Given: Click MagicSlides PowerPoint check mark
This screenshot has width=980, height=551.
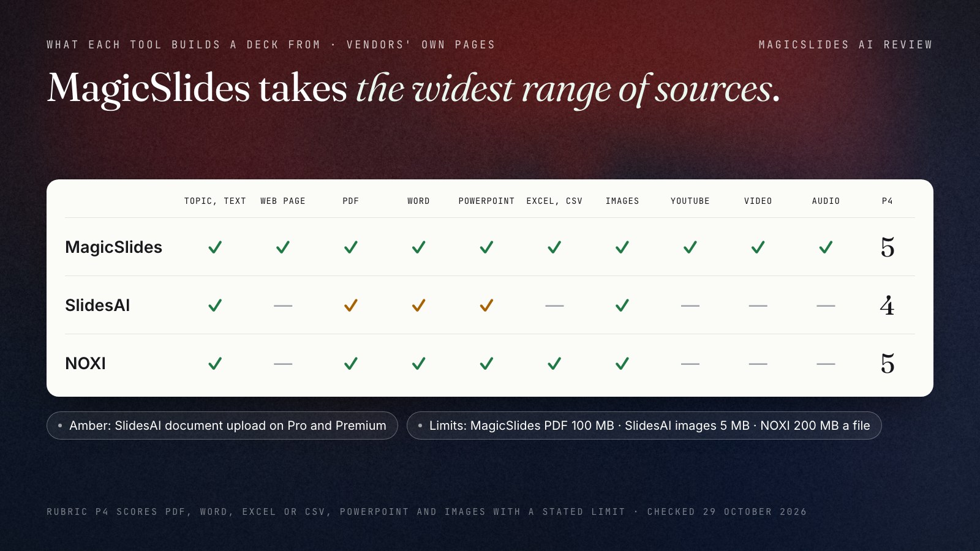Looking at the screenshot, I should click(486, 247).
